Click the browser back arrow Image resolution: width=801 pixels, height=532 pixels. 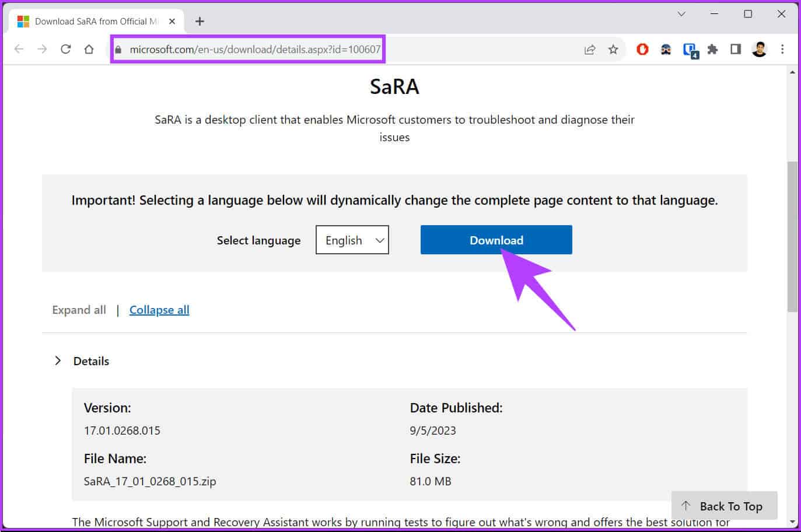[19, 49]
